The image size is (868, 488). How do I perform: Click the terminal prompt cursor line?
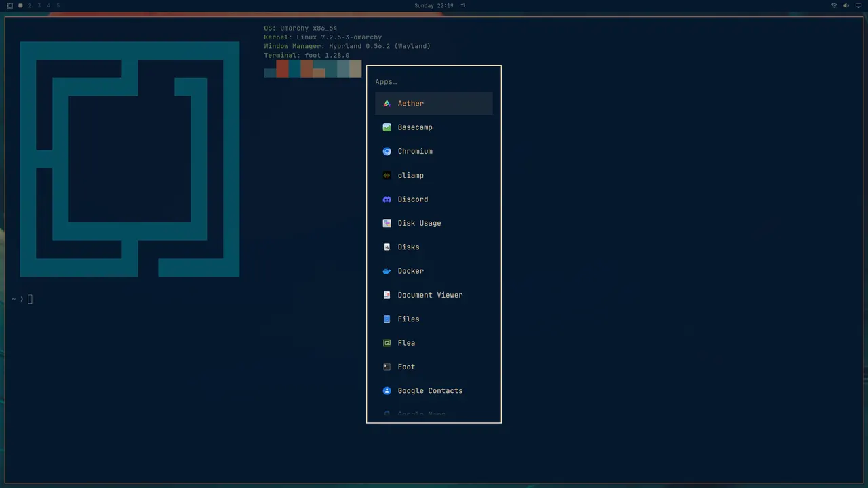click(22, 299)
